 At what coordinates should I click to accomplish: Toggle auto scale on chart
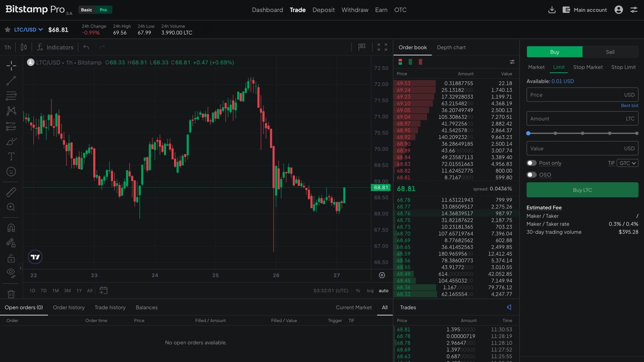pos(383,291)
